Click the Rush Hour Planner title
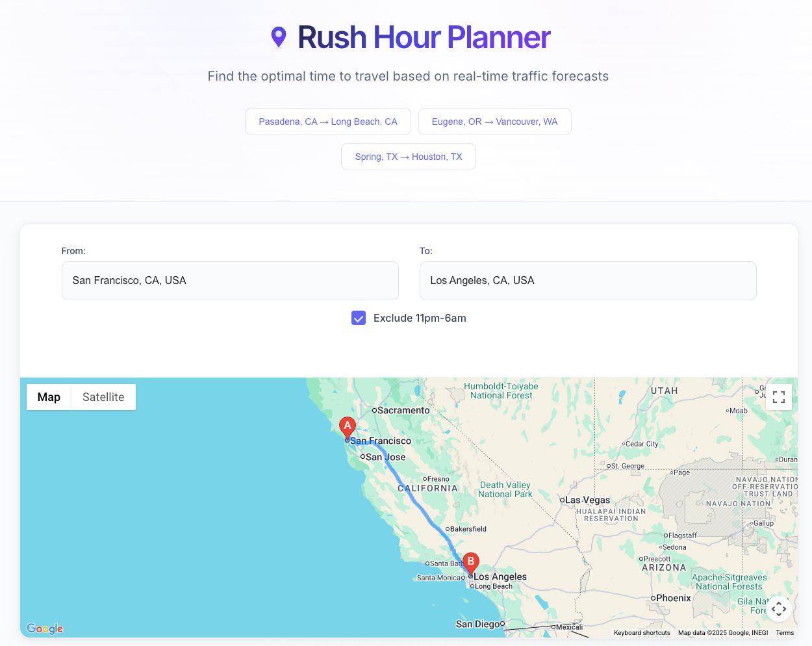812x646 pixels. click(423, 37)
